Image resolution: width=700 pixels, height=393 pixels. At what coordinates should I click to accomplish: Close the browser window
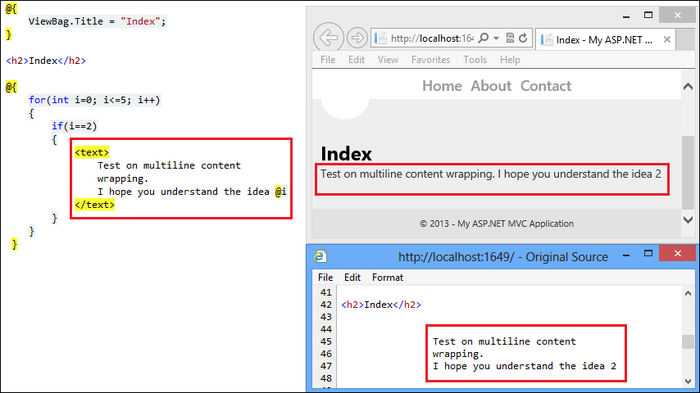[x=678, y=15]
